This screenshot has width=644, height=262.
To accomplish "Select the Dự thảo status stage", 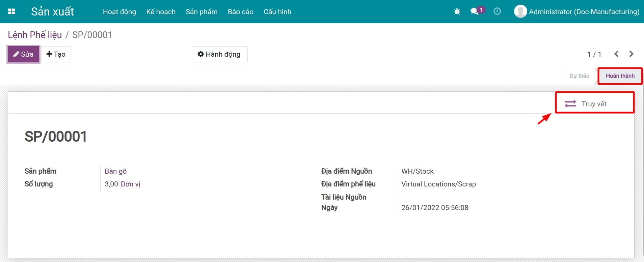I will click(579, 76).
